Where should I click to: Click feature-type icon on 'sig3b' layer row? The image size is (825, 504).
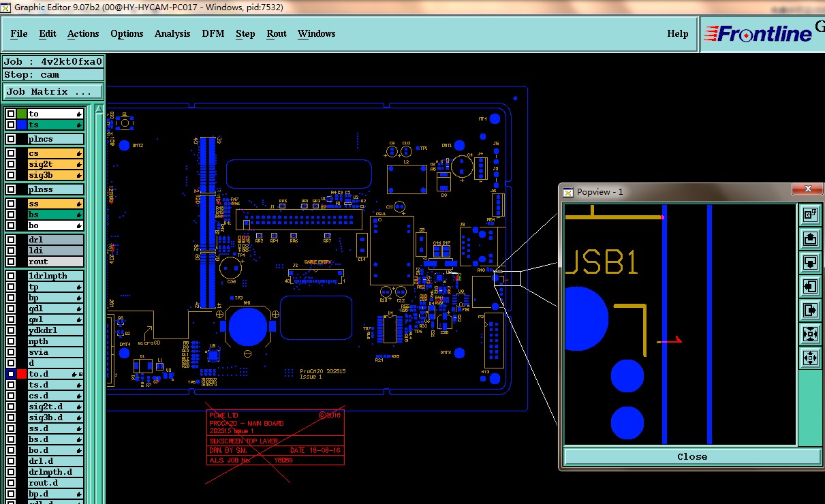[79, 175]
